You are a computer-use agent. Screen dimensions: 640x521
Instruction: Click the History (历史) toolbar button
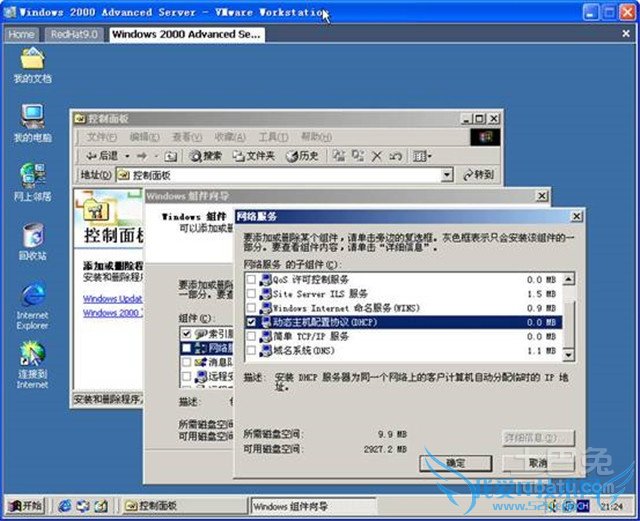click(x=302, y=156)
